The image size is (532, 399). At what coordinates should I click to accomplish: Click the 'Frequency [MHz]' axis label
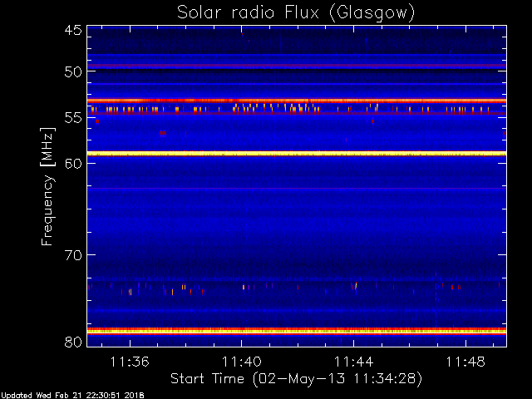point(47,186)
